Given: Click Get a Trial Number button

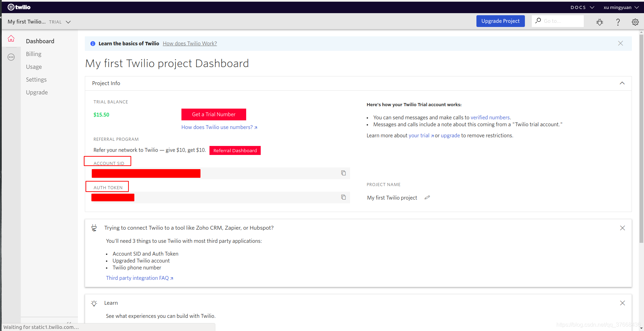Looking at the screenshot, I should 214,114.
